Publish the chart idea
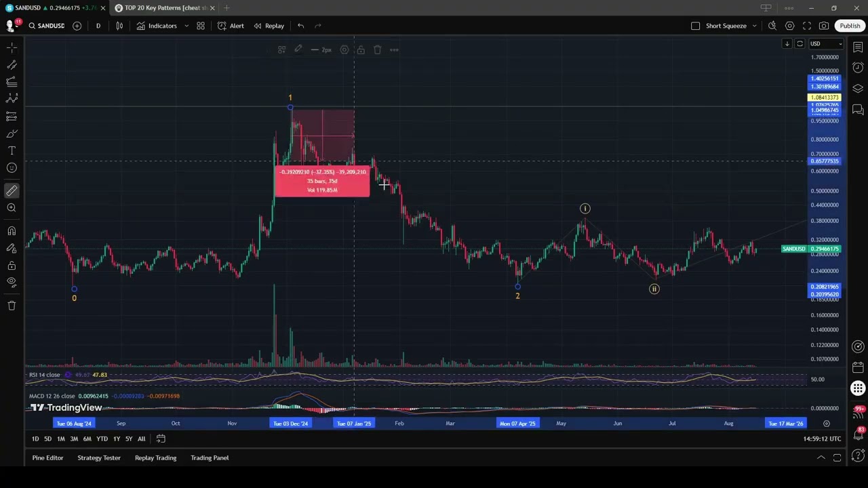 click(x=850, y=26)
